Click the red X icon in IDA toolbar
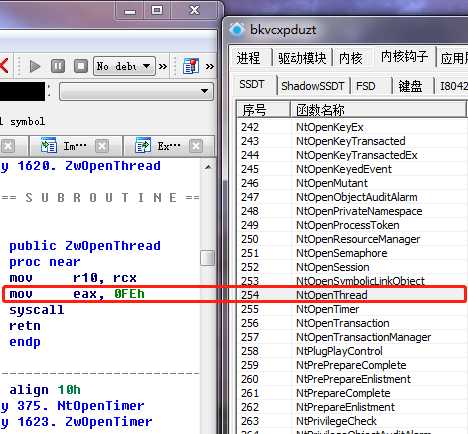This screenshot has width=468, height=434. click(4, 65)
